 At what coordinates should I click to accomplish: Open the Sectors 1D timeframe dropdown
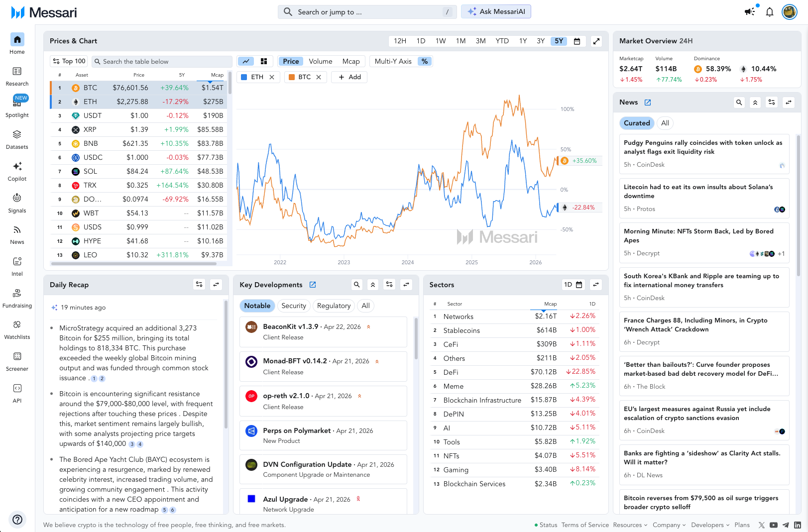[x=573, y=285]
